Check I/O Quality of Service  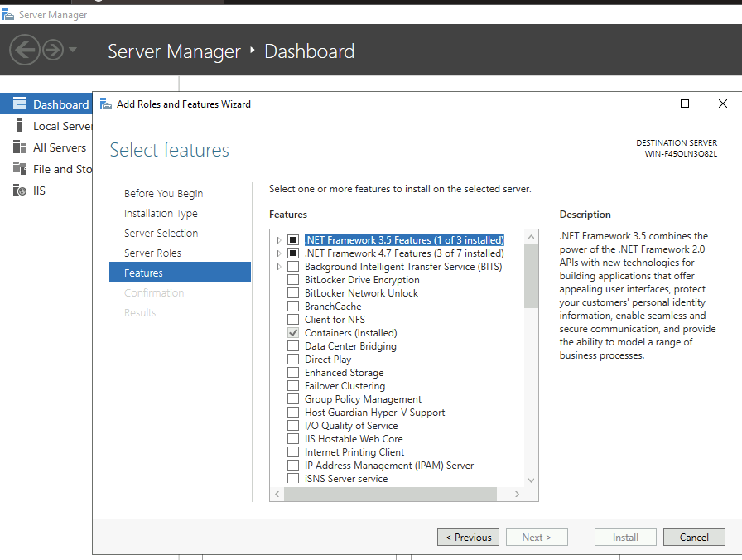coord(293,425)
